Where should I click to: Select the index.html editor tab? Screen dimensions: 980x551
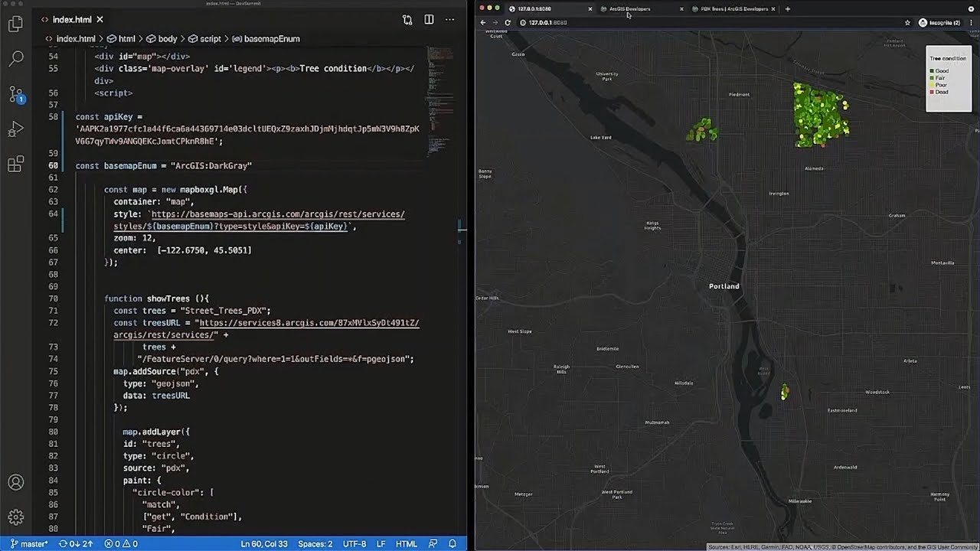click(x=71, y=19)
